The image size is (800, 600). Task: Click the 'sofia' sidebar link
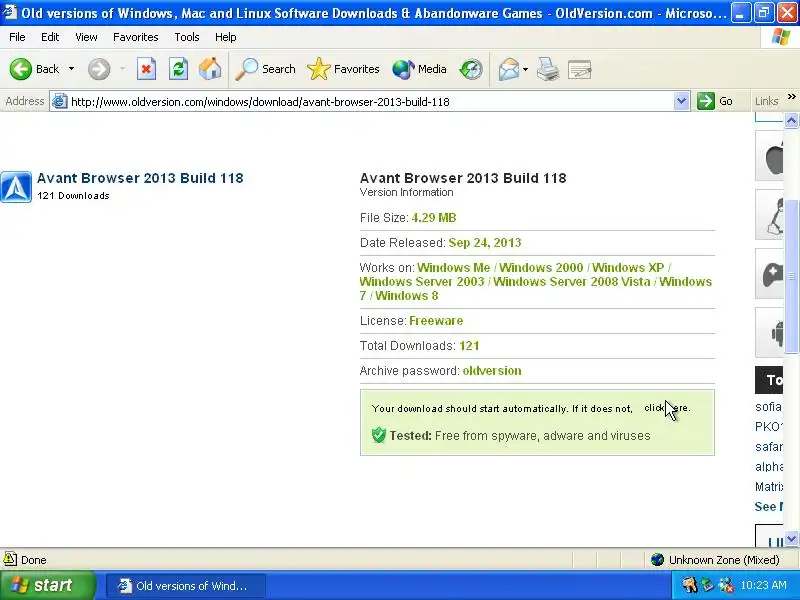coord(769,407)
